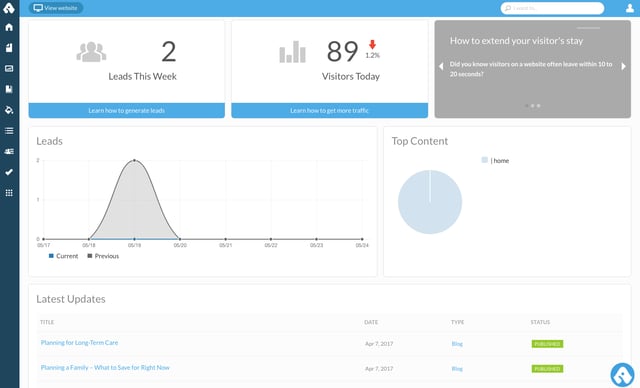Click the red down arrow trend indicator

[372, 44]
